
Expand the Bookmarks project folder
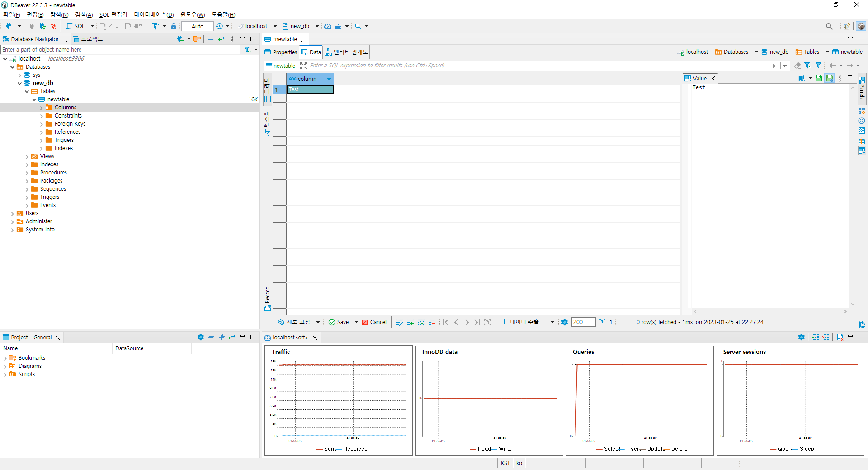5,358
